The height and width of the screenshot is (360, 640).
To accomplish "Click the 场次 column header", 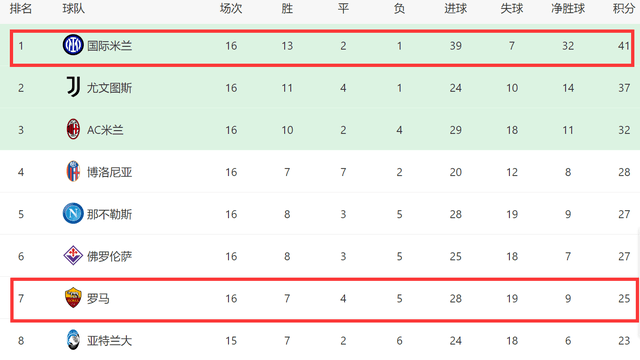I will [x=231, y=9].
